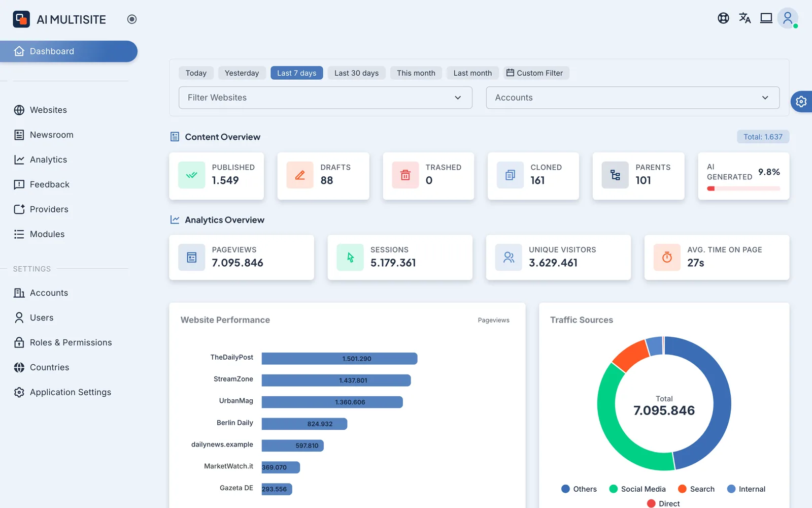Toggle the Social Media legend swatch
This screenshot has height=508, width=812.
(x=613, y=489)
